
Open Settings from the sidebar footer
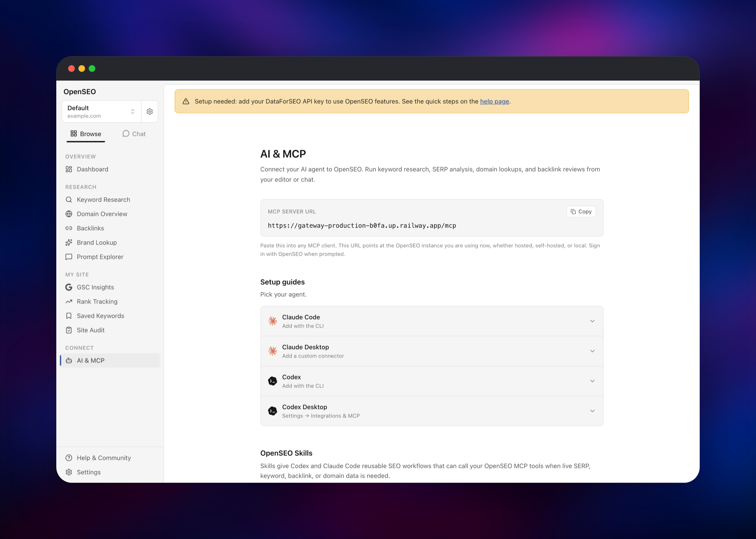tap(110, 472)
